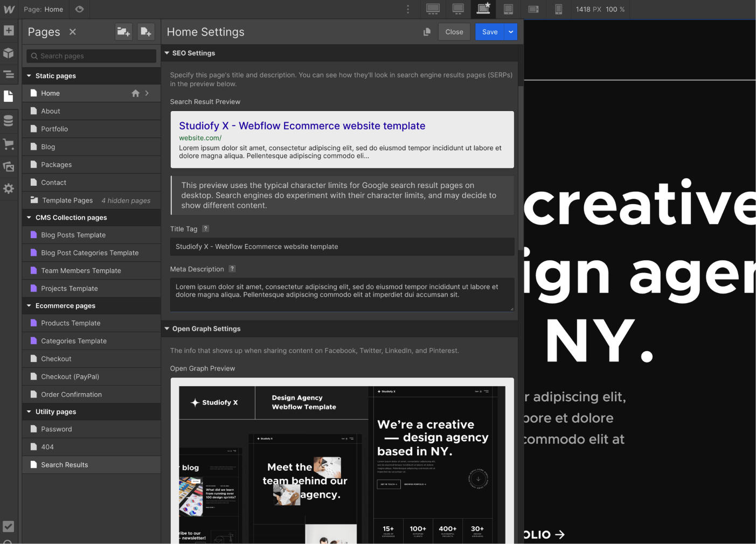This screenshot has height=544, width=756.
Task: Close the Pages panel
Action: pos(73,32)
